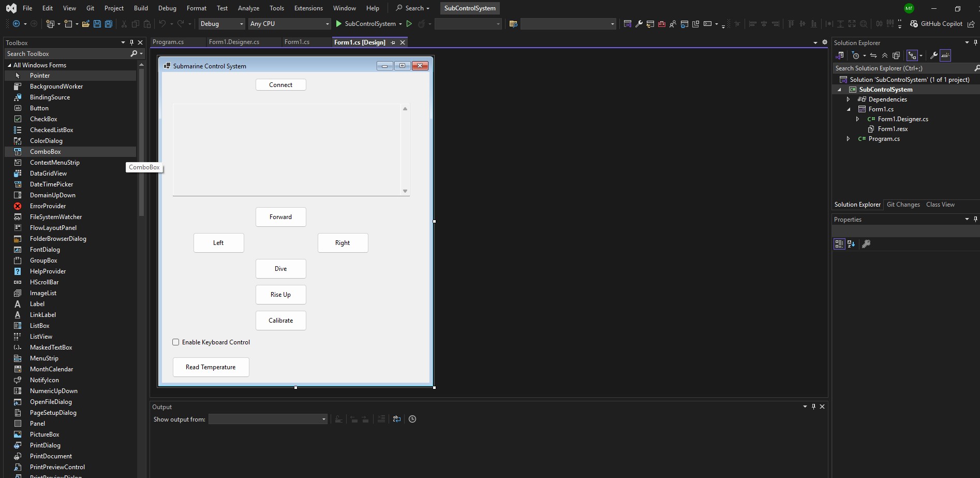The image size is (980, 478).
Task: Click the clock timestamp icon in Output panel
Action: (x=412, y=419)
